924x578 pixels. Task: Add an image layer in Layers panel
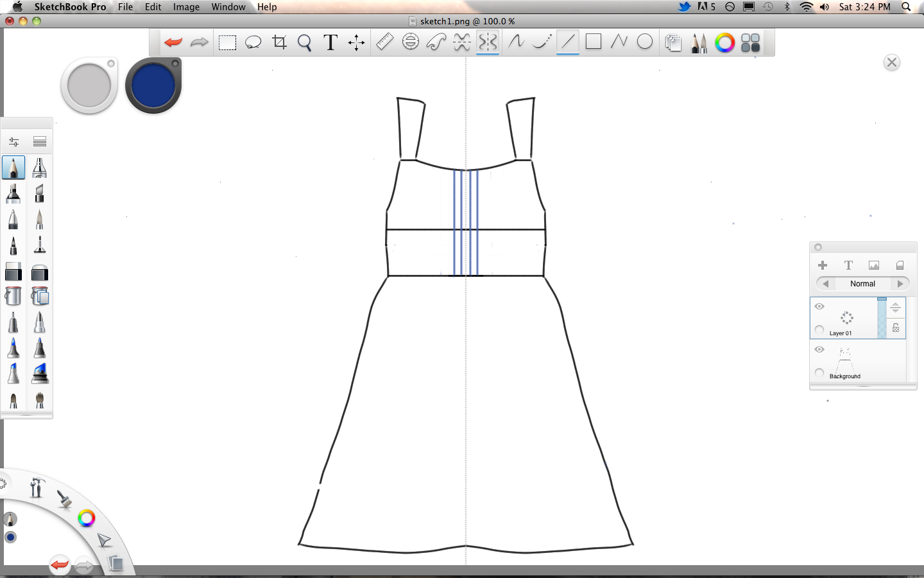pos(874,265)
